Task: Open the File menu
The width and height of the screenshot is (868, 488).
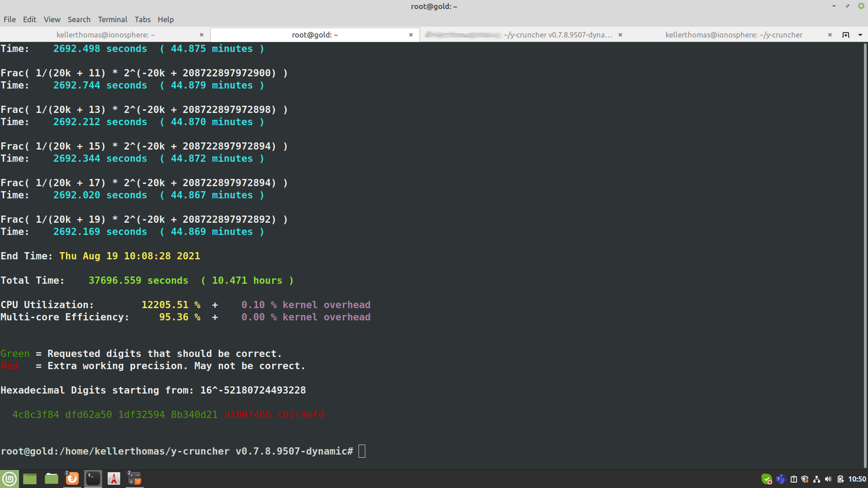Action: 9,20
